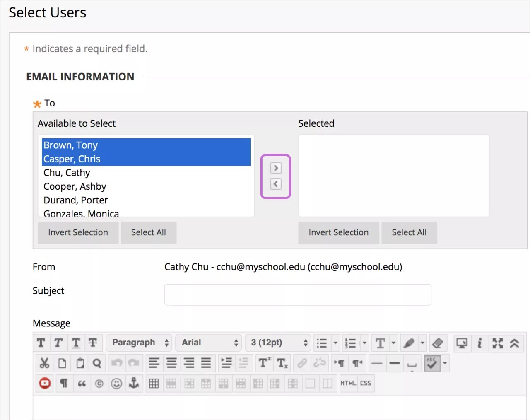The height and width of the screenshot is (420, 530).
Task: Toggle italic text formatting
Action: [x=58, y=343]
